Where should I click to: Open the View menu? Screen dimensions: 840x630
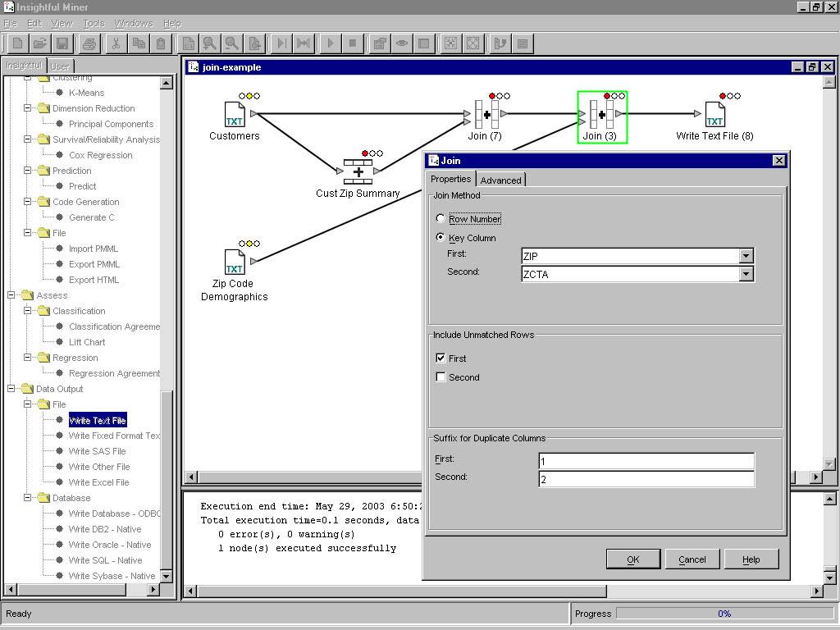pos(62,24)
